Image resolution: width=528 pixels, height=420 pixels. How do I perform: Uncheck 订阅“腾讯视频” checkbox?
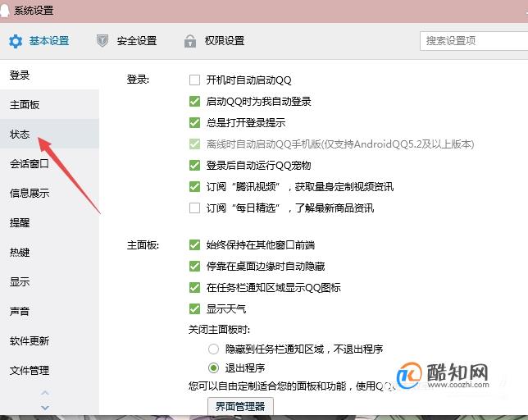click(194, 186)
